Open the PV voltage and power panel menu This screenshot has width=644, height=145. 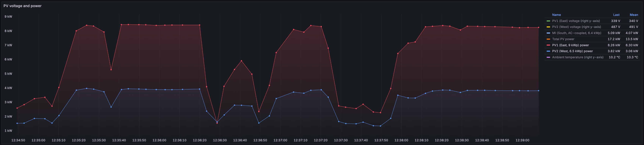(x=23, y=6)
